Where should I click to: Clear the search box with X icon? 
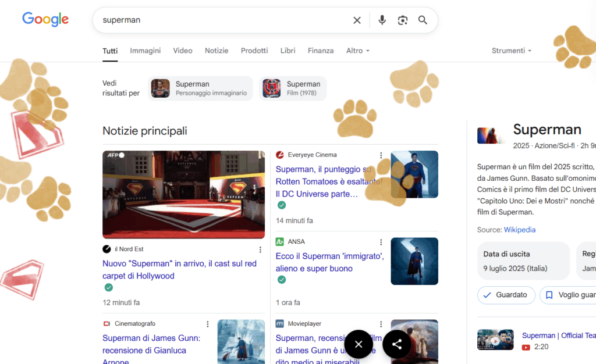(x=357, y=20)
